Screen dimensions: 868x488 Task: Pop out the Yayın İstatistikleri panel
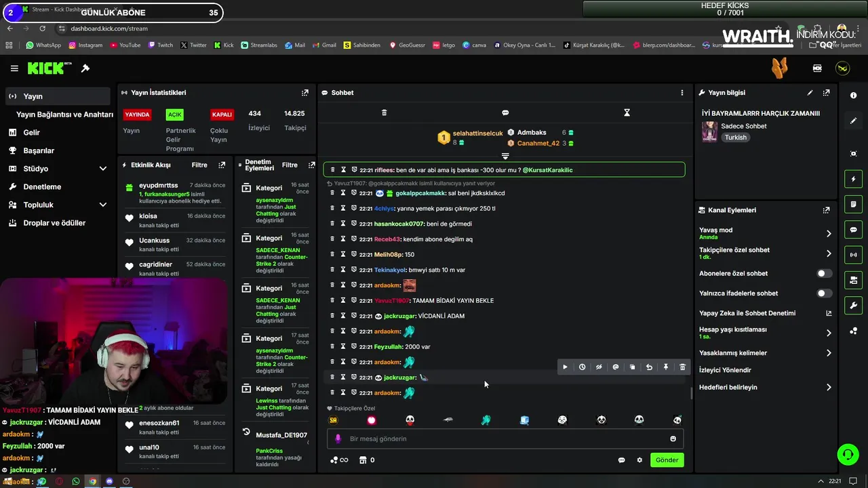(305, 92)
